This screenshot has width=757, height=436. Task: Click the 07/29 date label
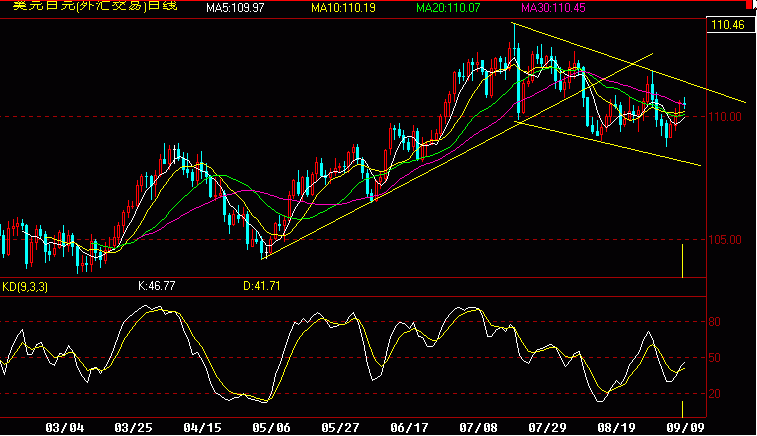[x=547, y=427]
